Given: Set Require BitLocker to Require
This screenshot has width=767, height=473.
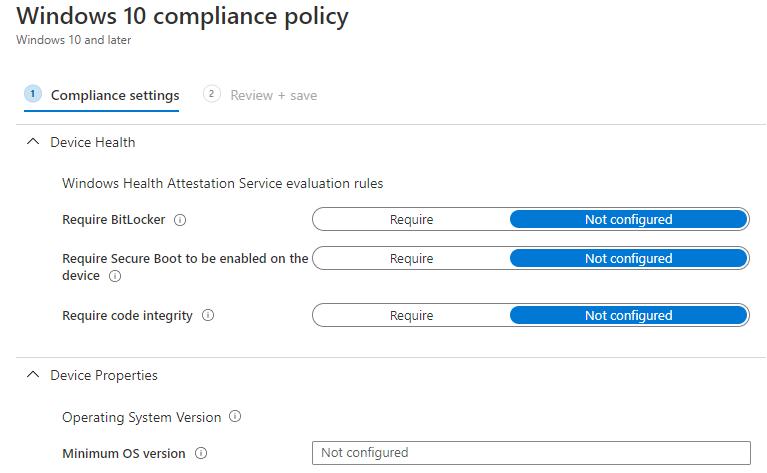Looking at the screenshot, I should click(411, 220).
